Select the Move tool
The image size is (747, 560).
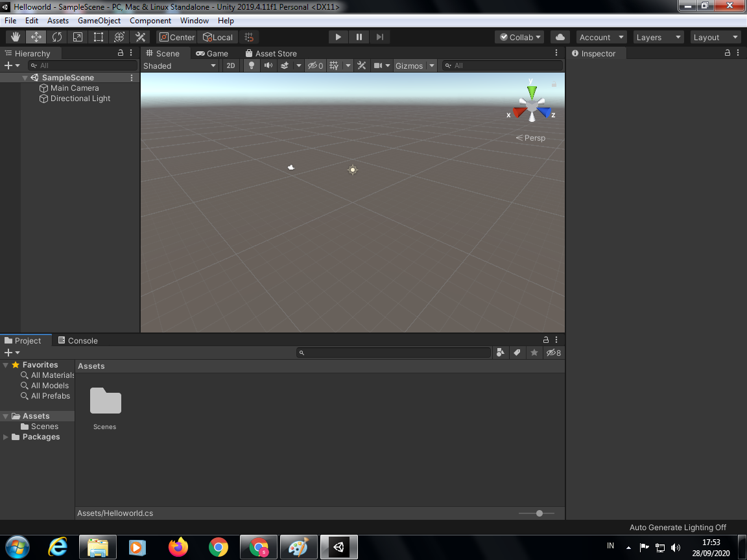[36, 37]
